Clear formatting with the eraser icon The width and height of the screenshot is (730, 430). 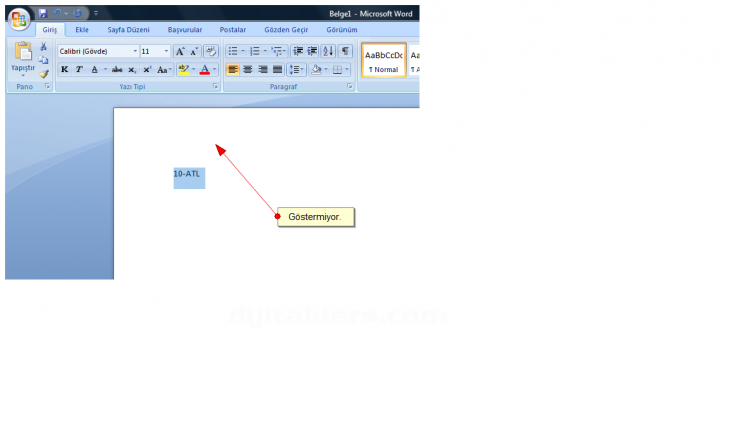tap(210, 51)
